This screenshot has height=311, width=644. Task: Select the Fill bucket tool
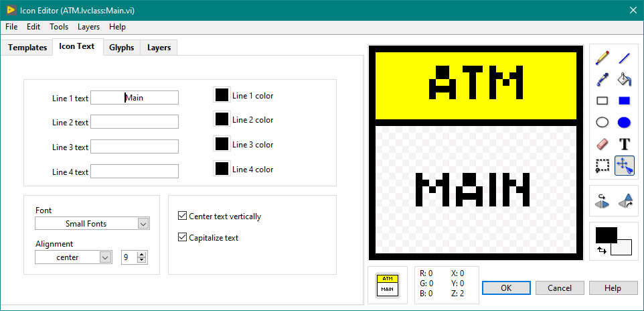click(624, 80)
